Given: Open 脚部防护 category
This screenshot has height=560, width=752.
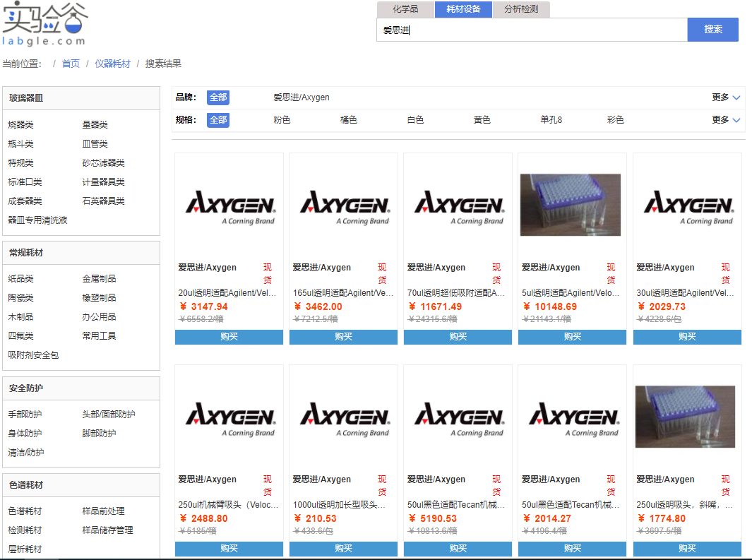Looking at the screenshot, I should [x=100, y=434].
